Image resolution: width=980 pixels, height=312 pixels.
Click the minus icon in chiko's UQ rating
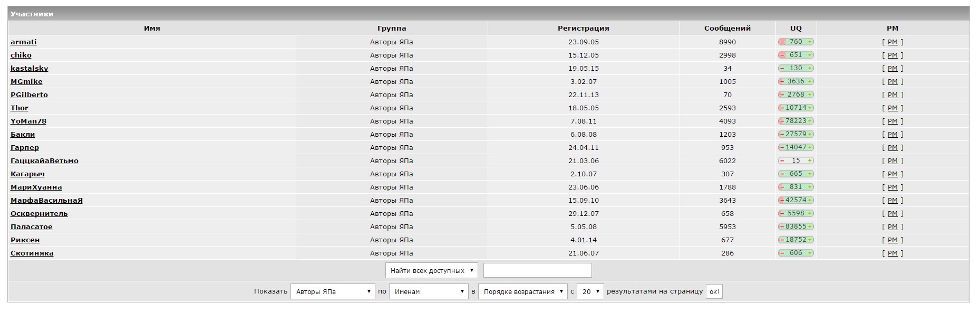pyautogui.click(x=782, y=55)
